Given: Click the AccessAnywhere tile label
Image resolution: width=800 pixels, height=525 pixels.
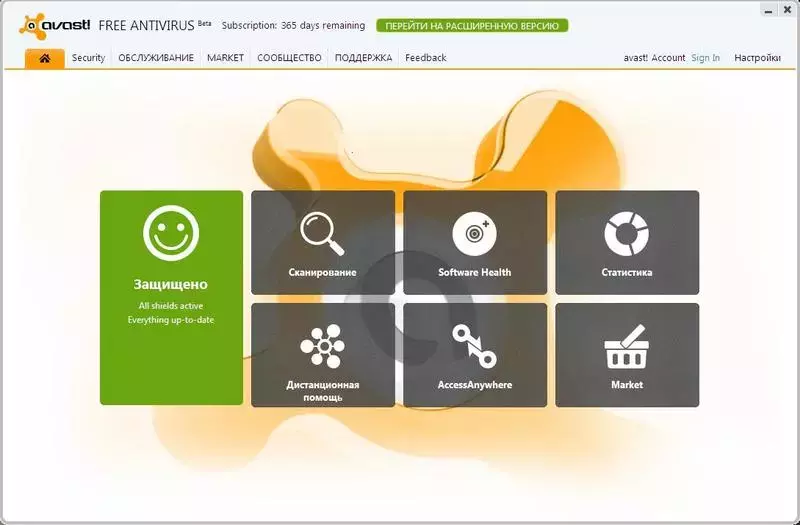Looking at the screenshot, I should 474,385.
